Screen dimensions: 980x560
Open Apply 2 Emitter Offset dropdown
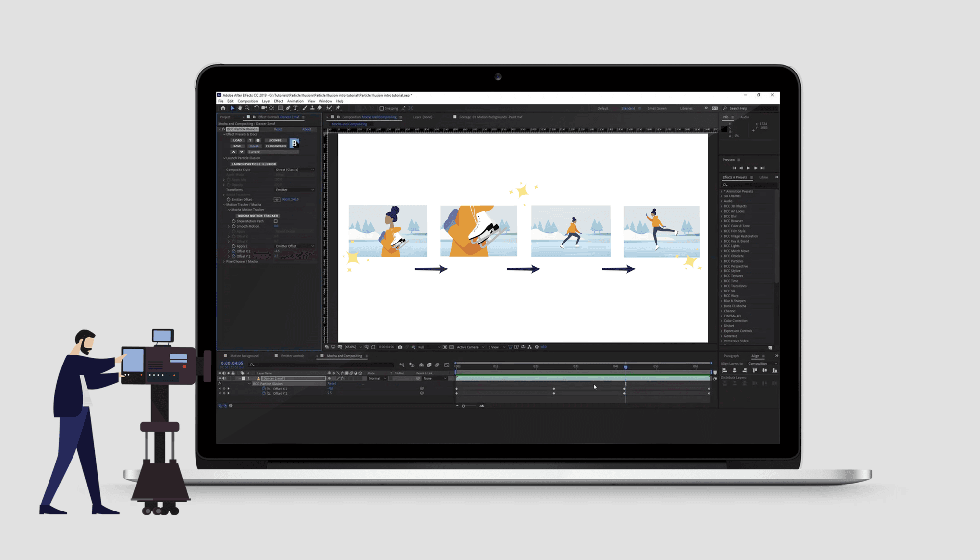click(x=294, y=246)
